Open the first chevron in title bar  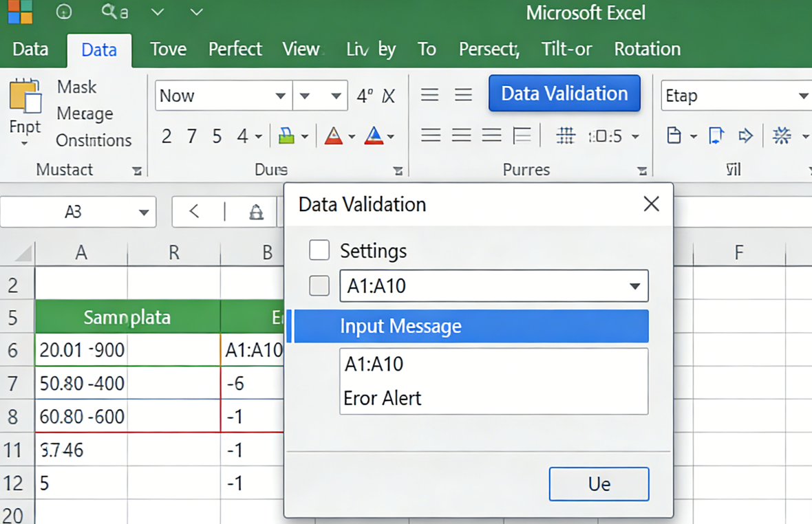pos(158,12)
